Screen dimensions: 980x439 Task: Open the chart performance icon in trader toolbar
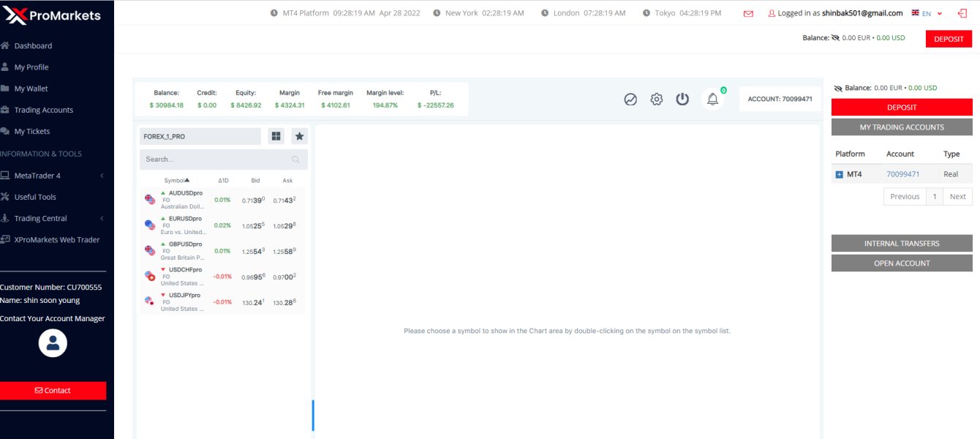[x=630, y=99]
